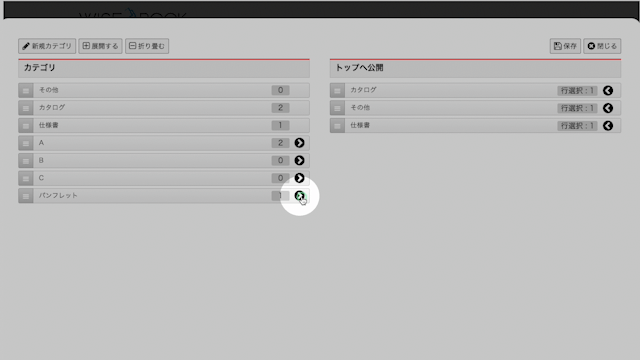Click drag handle of category B row
Image resolution: width=640 pixels, height=360 pixels.
click(x=26, y=160)
